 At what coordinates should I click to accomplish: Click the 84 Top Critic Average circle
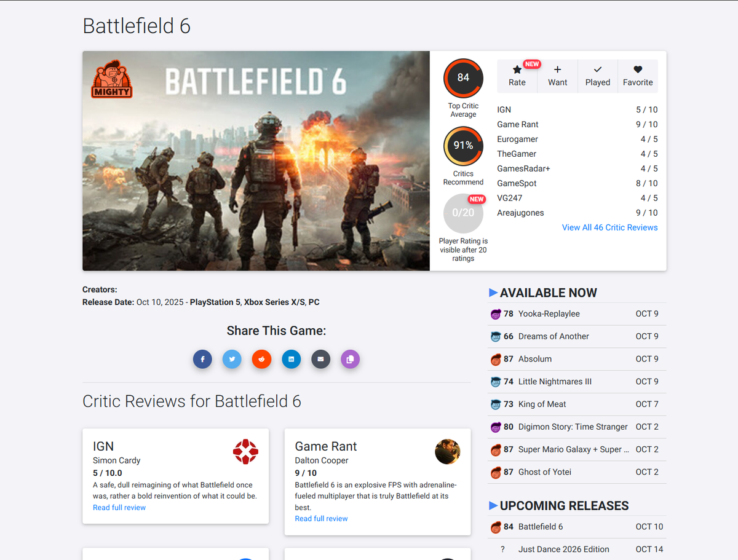tap(463, 78)
